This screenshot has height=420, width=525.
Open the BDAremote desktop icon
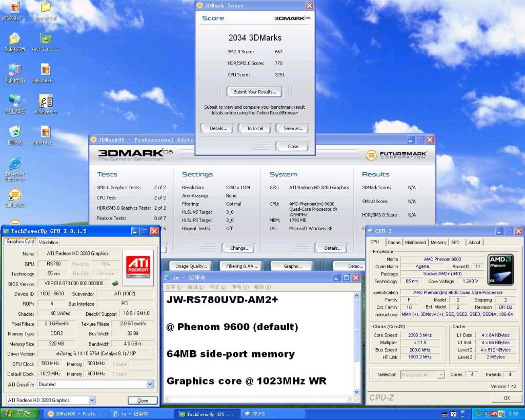click(46, 102)
